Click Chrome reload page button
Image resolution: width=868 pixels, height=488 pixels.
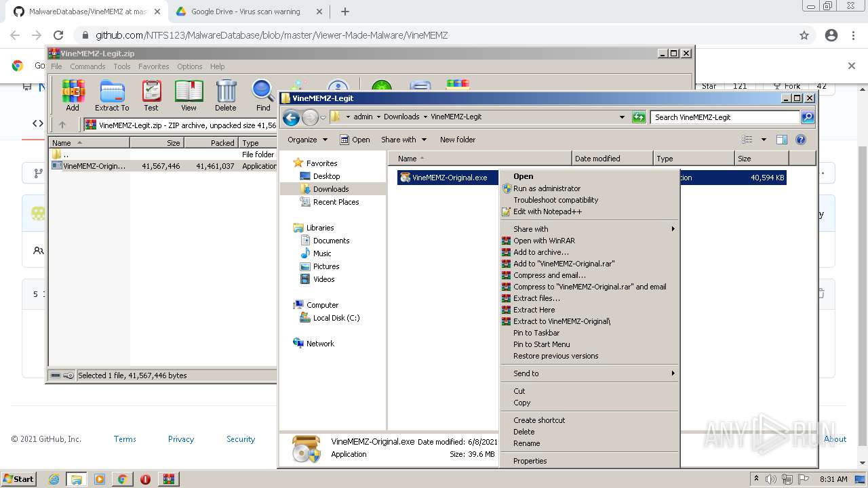(x=58, y=35)
